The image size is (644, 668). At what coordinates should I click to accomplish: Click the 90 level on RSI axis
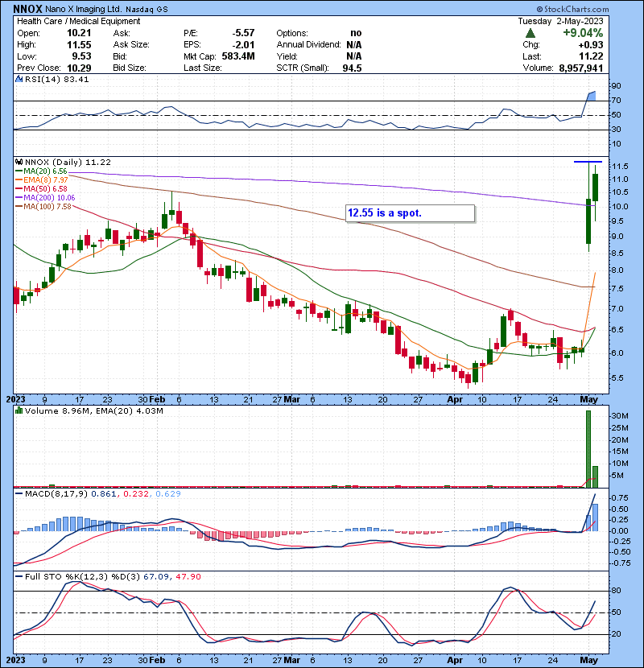tap(617, 86)
